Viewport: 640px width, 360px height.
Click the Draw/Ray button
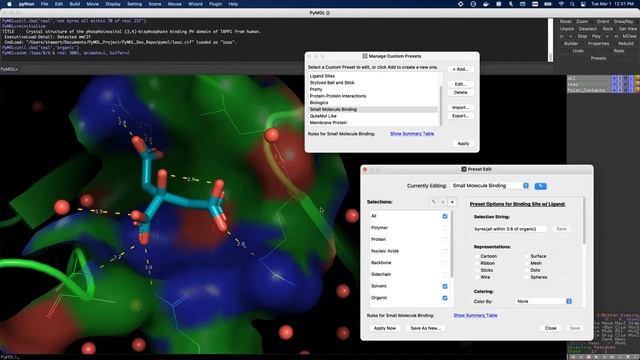[623, 22]
